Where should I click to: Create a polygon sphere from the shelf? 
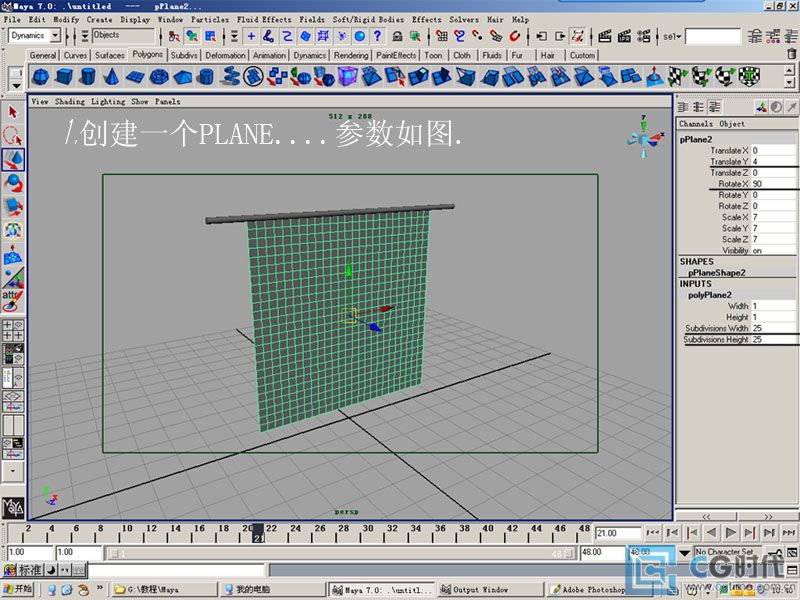[x=40, y=77]
